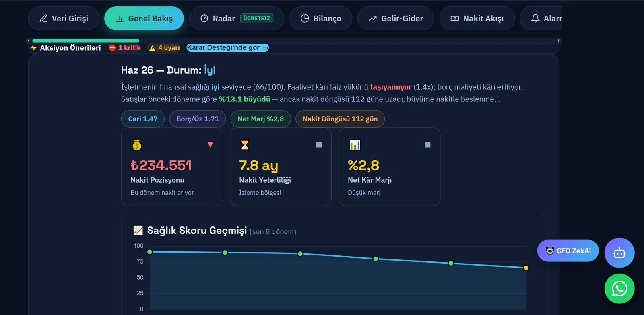Click the red critical stop icon

point(112,48)
